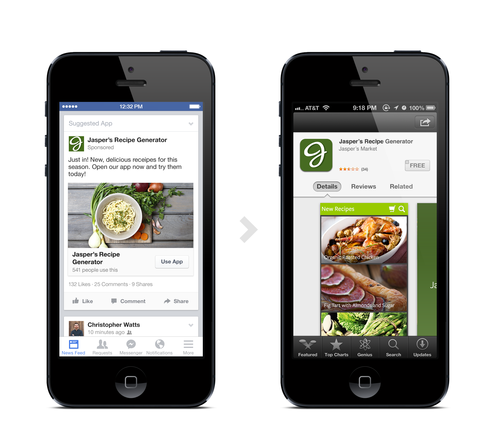Select the Requests icon
Image resolution: width=493 pixels, height=448 pixels.
[x=102, y=347]
